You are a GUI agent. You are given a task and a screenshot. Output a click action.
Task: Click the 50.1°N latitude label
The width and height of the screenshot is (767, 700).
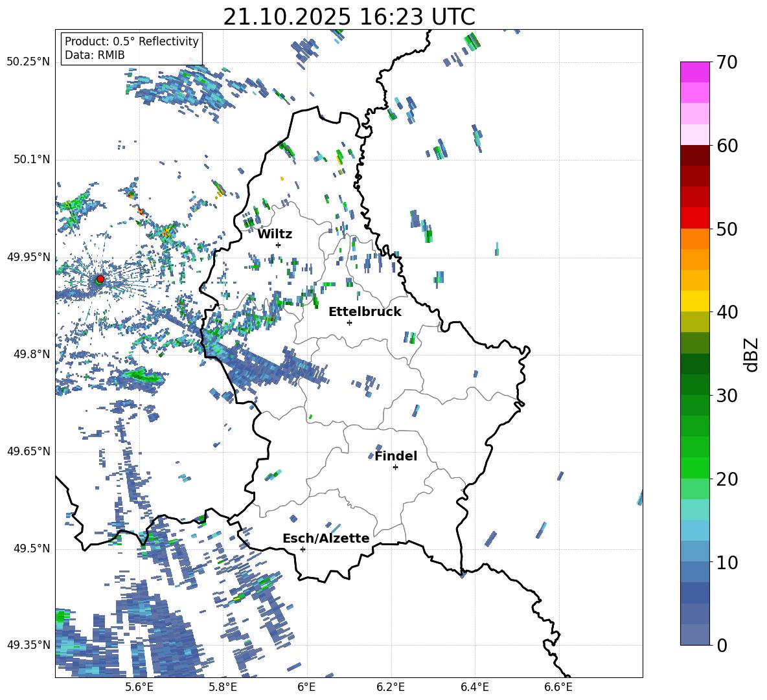pos(32,160)
